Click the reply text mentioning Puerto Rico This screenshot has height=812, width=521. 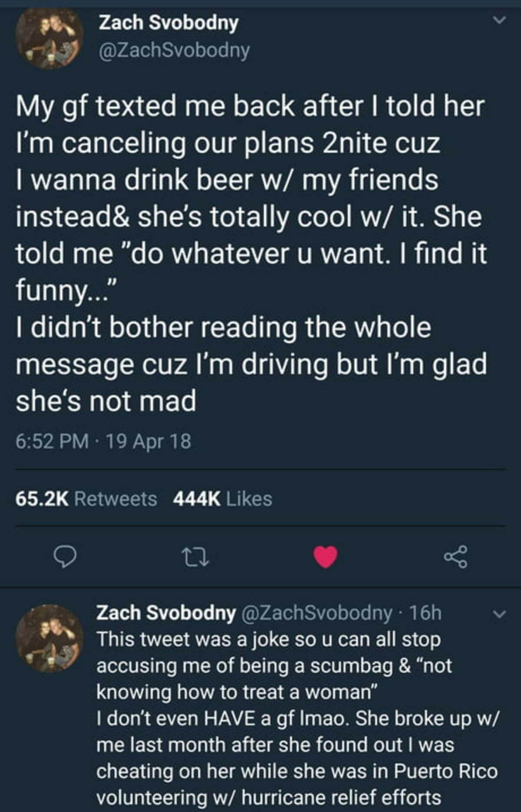(298, 758)
